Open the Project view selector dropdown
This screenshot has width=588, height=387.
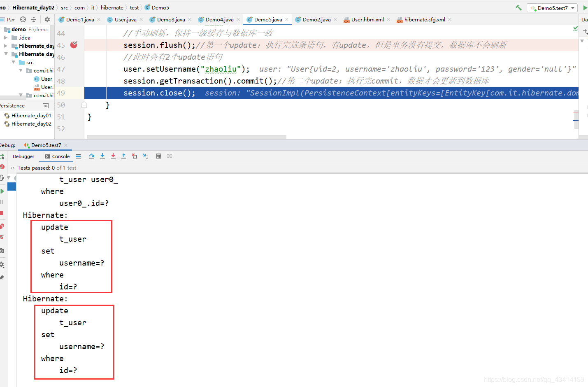point(11,19)
